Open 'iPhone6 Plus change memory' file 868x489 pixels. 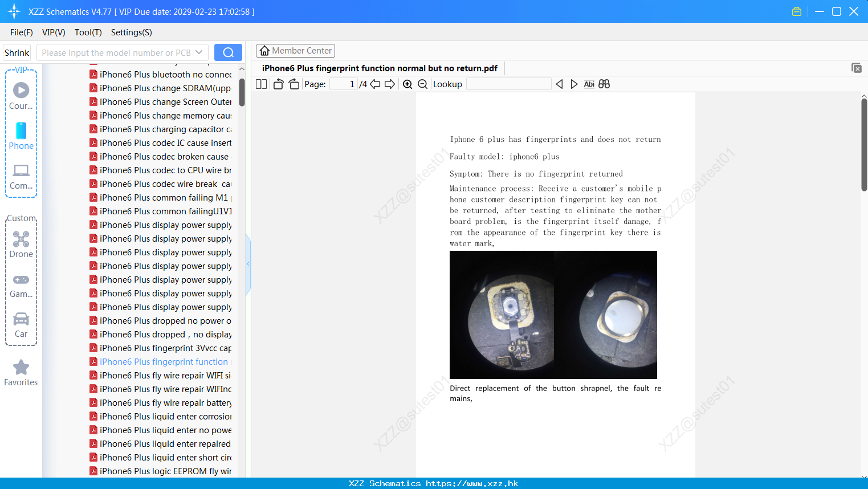[161, 116]
